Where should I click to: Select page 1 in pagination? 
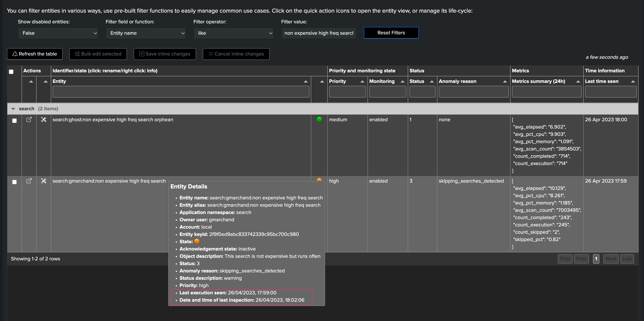coord(596,259)
